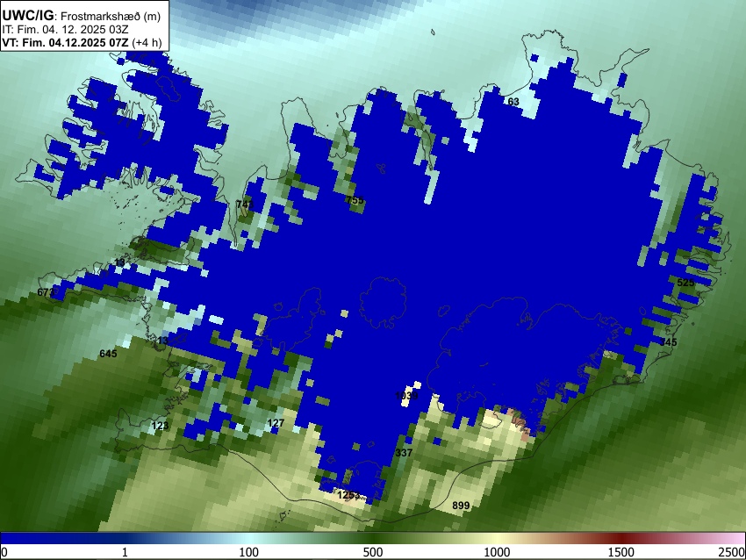Pick the pale yellow colour band above 1000
Screen dimensions: 746x560
497,538
